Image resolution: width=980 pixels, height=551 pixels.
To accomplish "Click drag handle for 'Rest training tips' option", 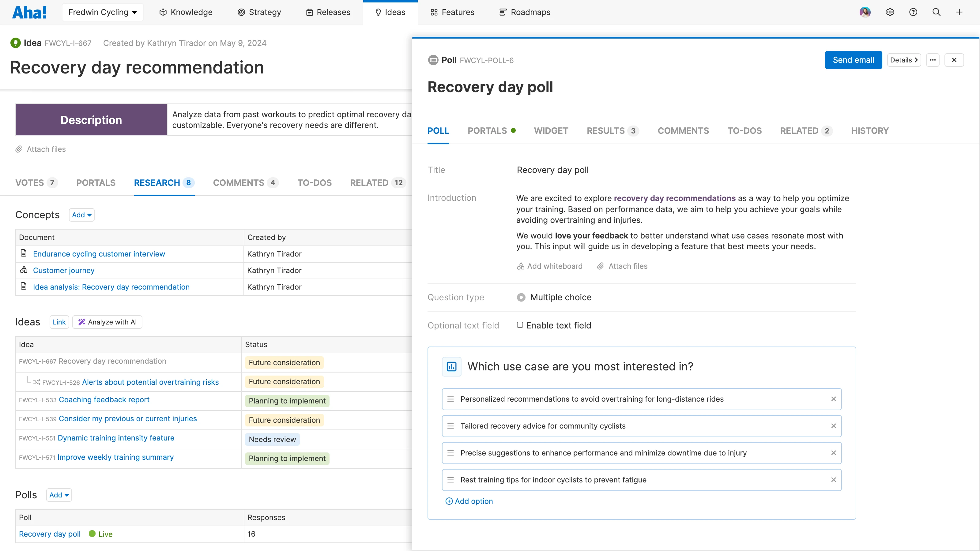I will coord(450,480).
